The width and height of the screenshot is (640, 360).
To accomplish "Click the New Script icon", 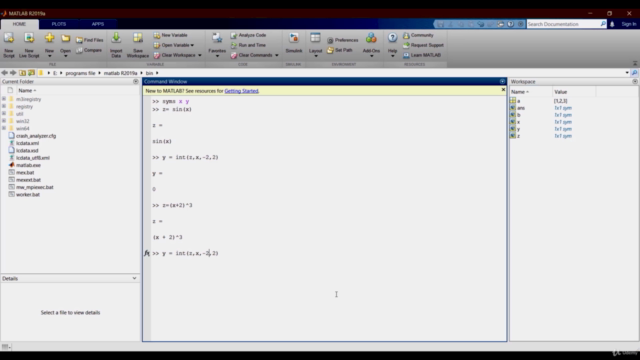I will (9, 38).
